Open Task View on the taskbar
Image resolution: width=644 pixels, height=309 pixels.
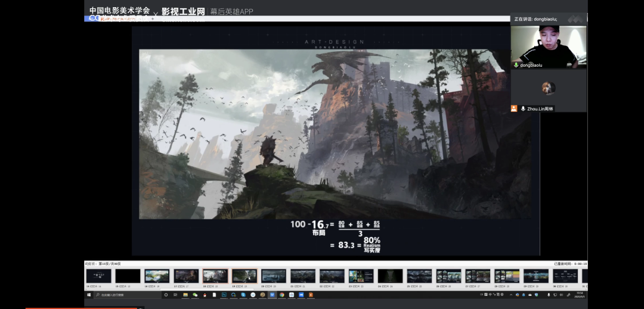175,295
